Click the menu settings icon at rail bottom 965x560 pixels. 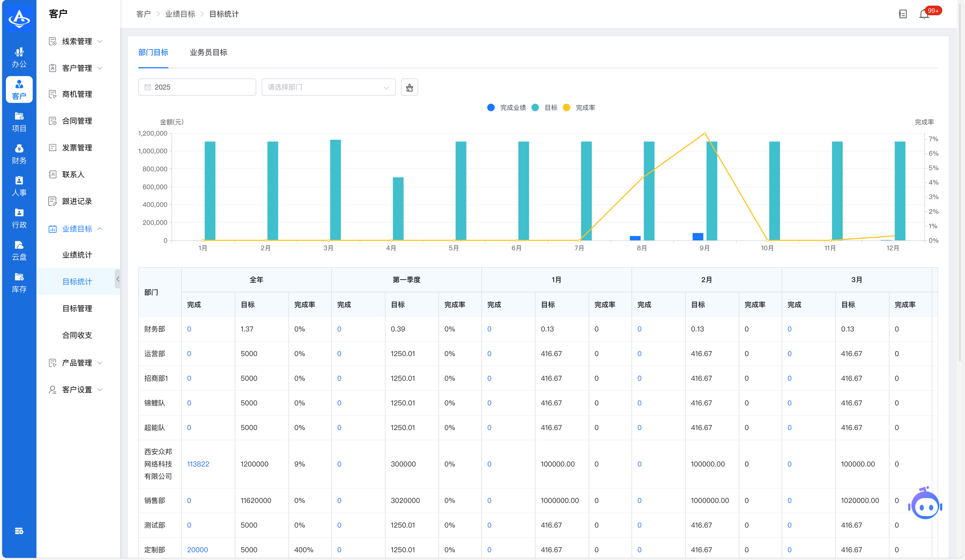point(19,531)
